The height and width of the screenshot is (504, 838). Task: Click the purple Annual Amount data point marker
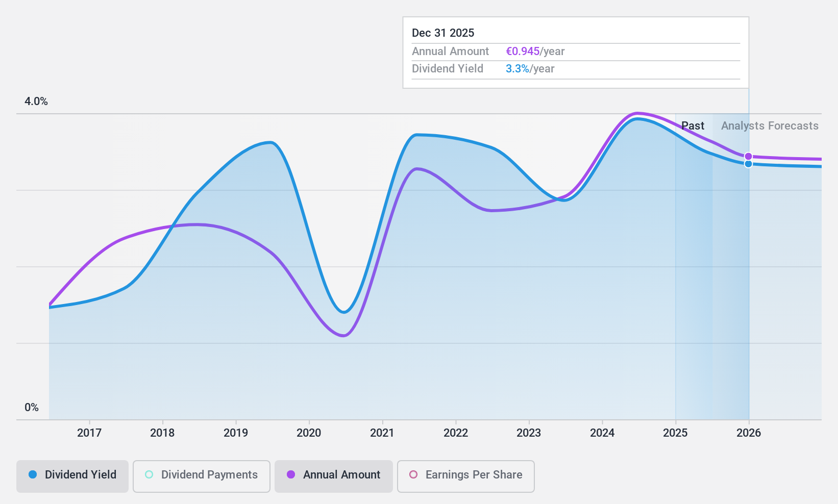pos(748,157)
